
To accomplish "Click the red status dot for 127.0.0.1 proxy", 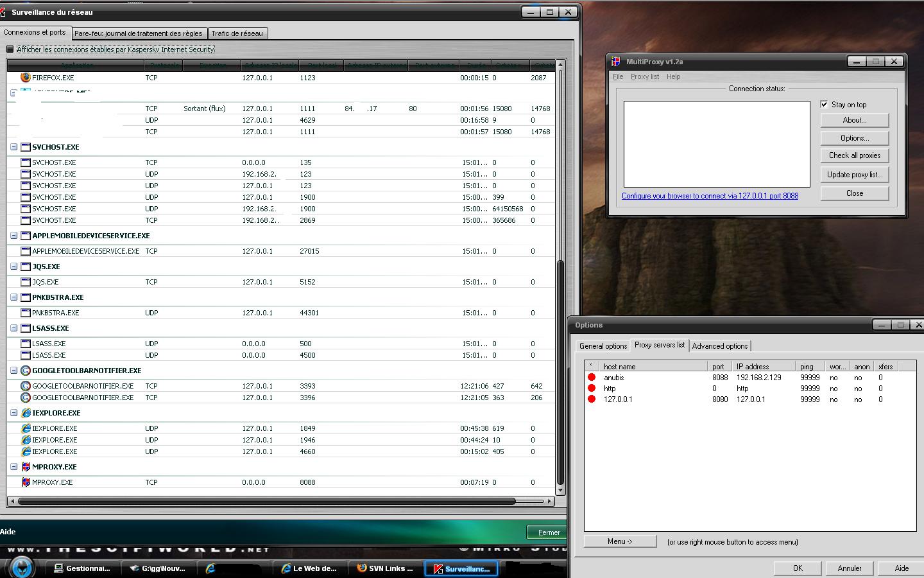I will 592,399.
